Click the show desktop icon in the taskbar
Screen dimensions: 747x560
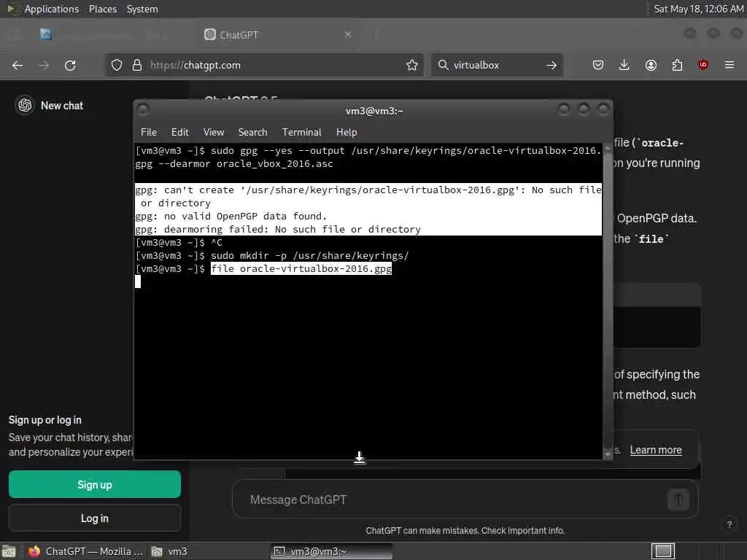pyautogui.click(x=9, y=551)
